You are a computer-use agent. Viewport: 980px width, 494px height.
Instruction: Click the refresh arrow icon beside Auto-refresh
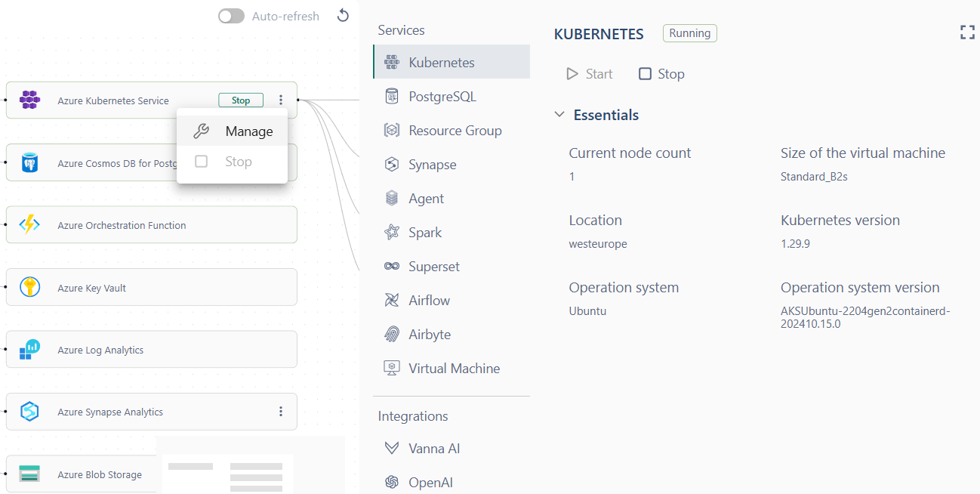(344, 16)
